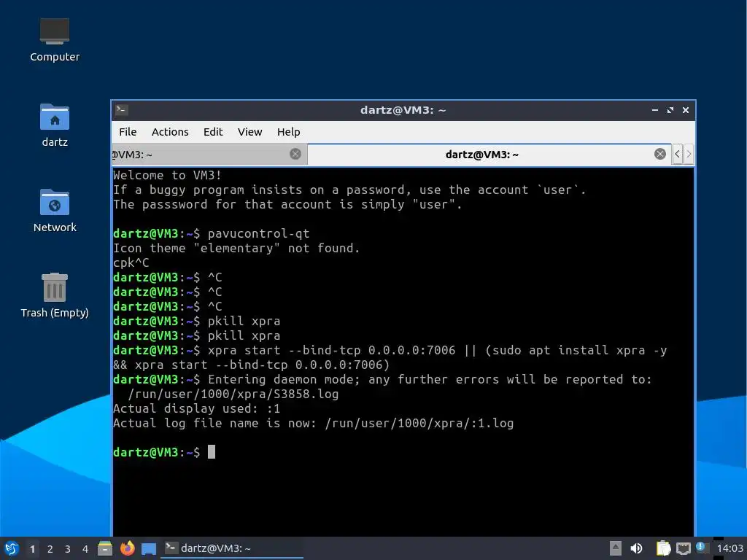The image size is (747, 560).
Task: Open the Help menu
Action: pos(288,132)
